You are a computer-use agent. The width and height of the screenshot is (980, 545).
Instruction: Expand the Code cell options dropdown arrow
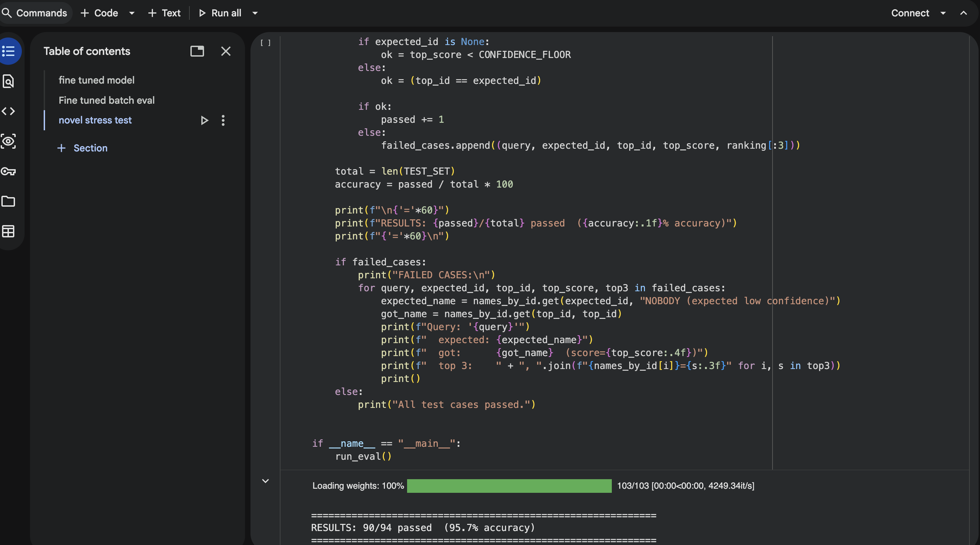pyautogui.click(x=132, y=13)
